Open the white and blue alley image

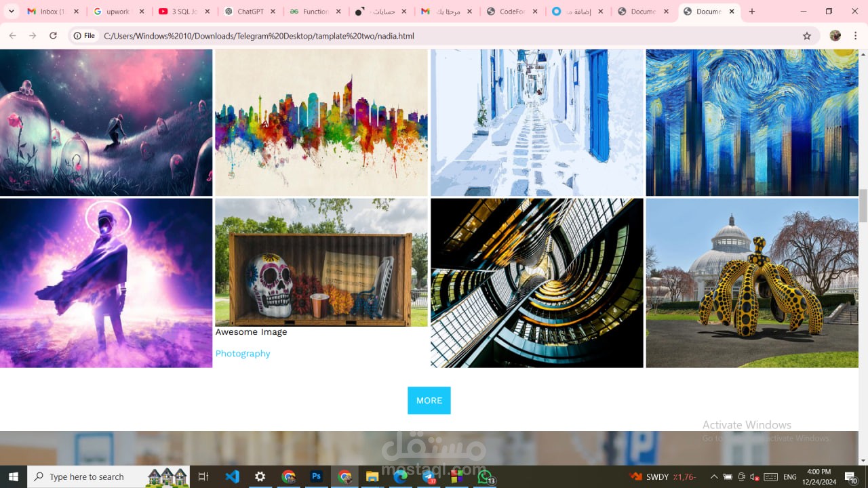537,123
